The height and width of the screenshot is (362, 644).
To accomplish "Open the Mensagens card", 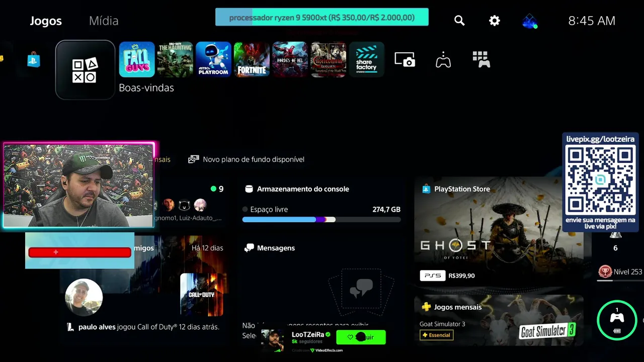I will point(321,291).
